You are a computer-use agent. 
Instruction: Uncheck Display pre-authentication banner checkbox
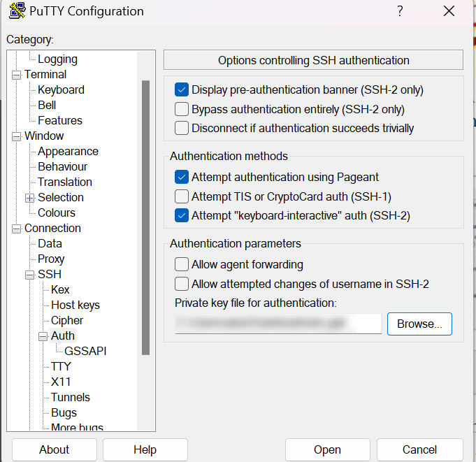tap(182, 89)
